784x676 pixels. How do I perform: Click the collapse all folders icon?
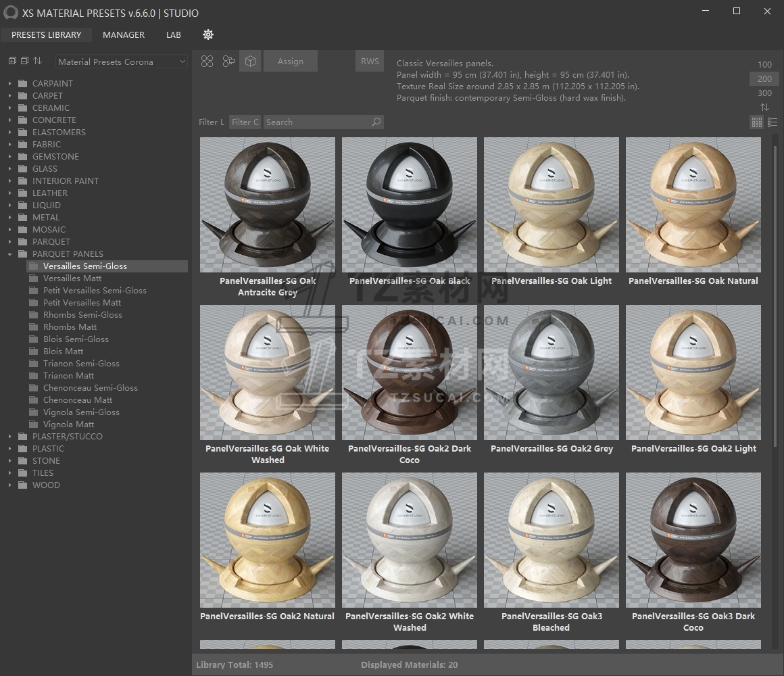(x=24, y=61)
